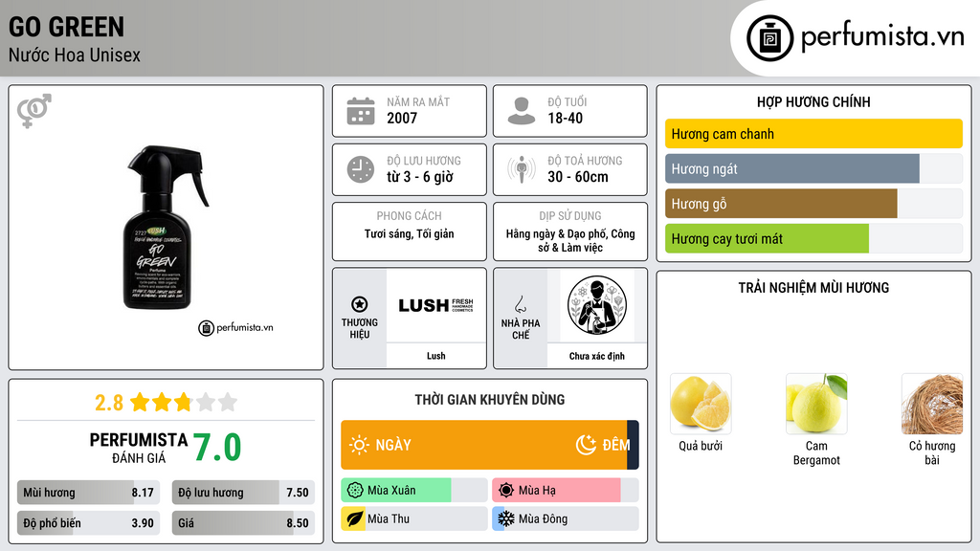
Task: Click the age range 18-40 value
Action: (x=565, y=118)
